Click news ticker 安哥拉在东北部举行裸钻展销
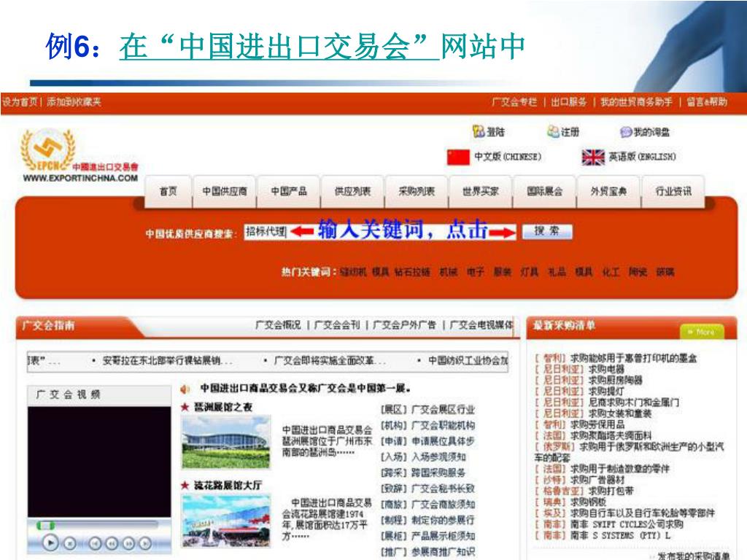The height and width of the screenshot is (560, 747). (x=167, y=360)
